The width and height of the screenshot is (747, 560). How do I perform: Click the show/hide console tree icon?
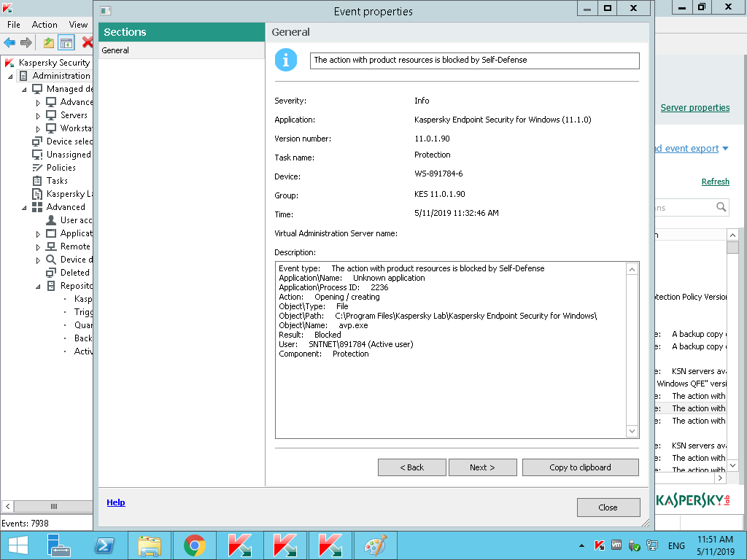[x=66, y=43]
